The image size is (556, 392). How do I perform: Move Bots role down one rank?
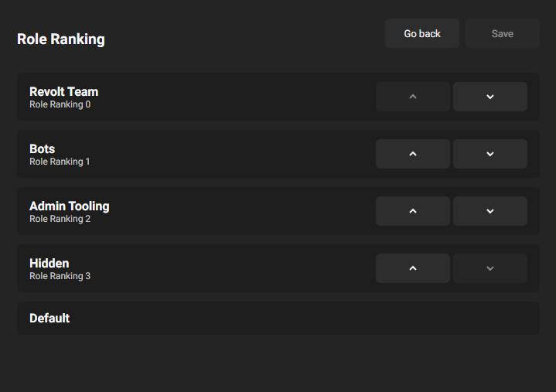tap(489, 154)
